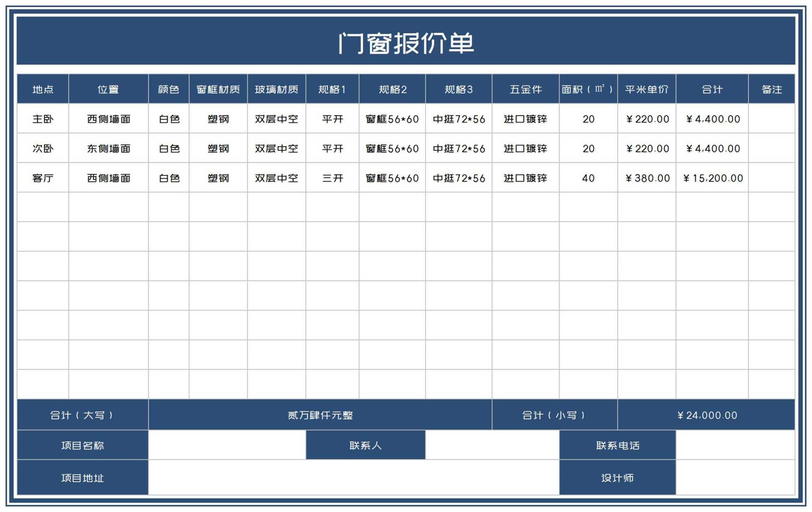Click 双层中空 in the 主卧 row

coord(277,119)
